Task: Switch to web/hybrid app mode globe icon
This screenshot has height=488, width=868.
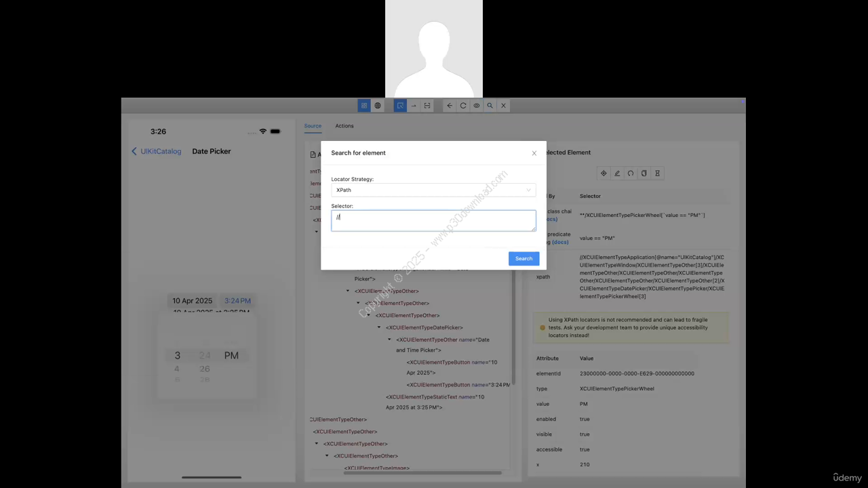Action: point(378,106)
